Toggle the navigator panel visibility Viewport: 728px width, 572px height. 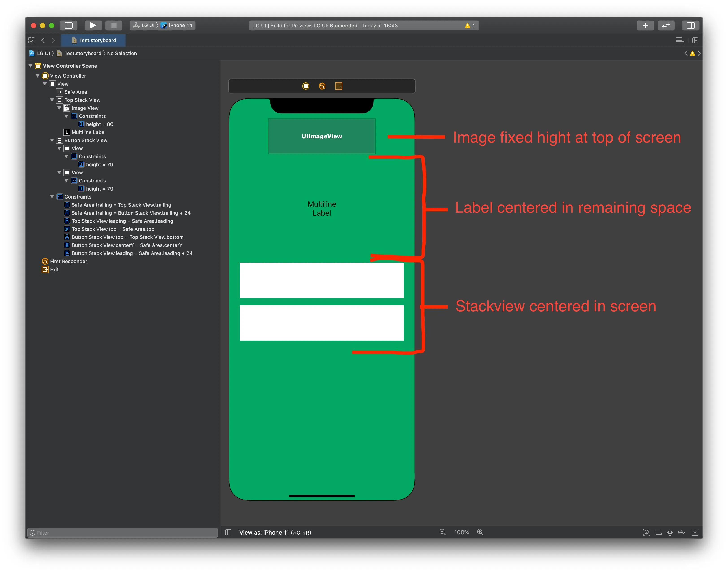(x=69, y=26)
